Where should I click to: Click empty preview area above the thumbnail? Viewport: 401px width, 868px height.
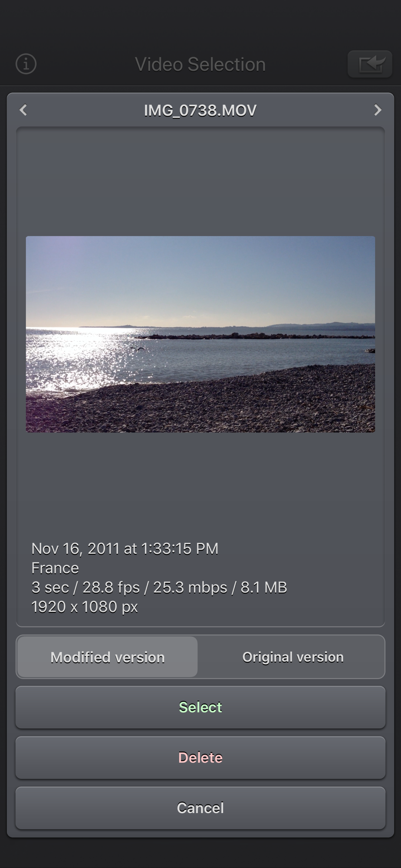point(200,182)
